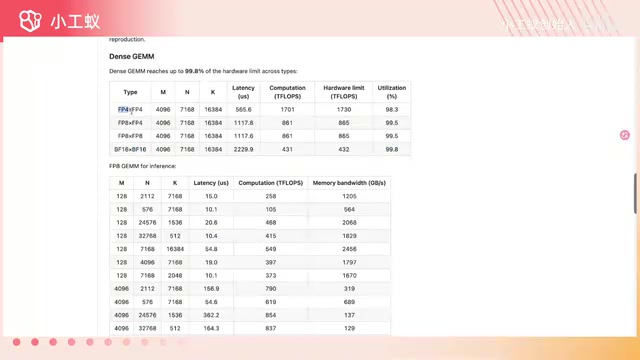This screenshot has width=640, height=360.
Task: Click the 15.0 latency cell
Action: (x=211, y=196)
